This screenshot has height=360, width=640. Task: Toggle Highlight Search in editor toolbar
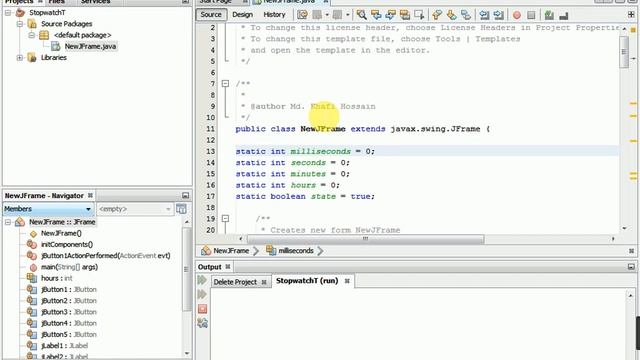point(404,15)
